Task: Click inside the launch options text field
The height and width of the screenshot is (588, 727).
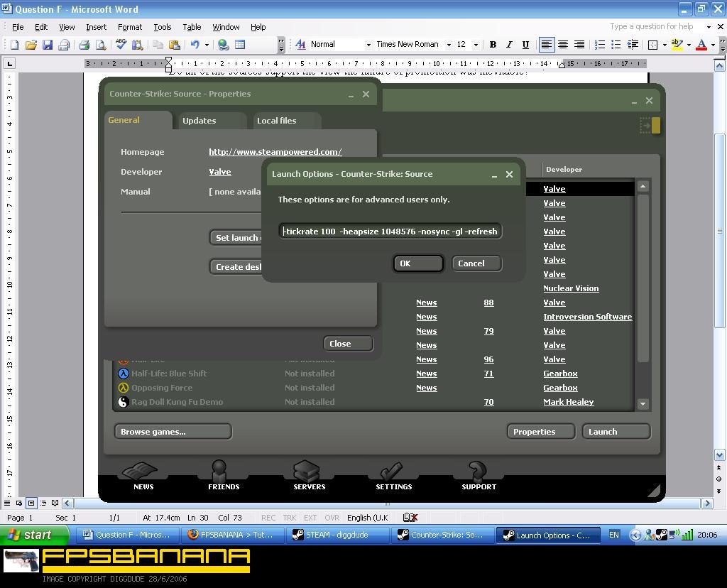Action: click(390, 232)
